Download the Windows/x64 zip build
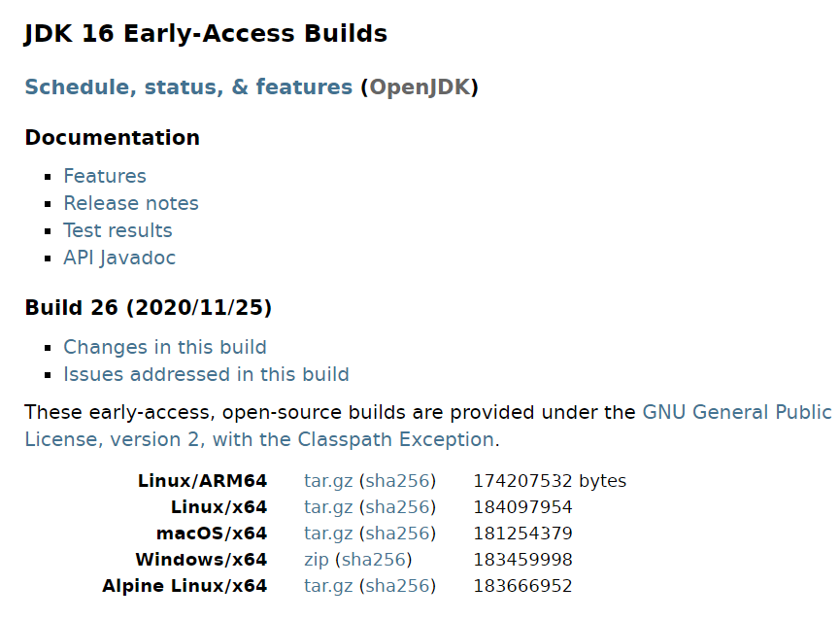Image resolution: width=840 pixels, height=620 pixels. coord(317,560)
